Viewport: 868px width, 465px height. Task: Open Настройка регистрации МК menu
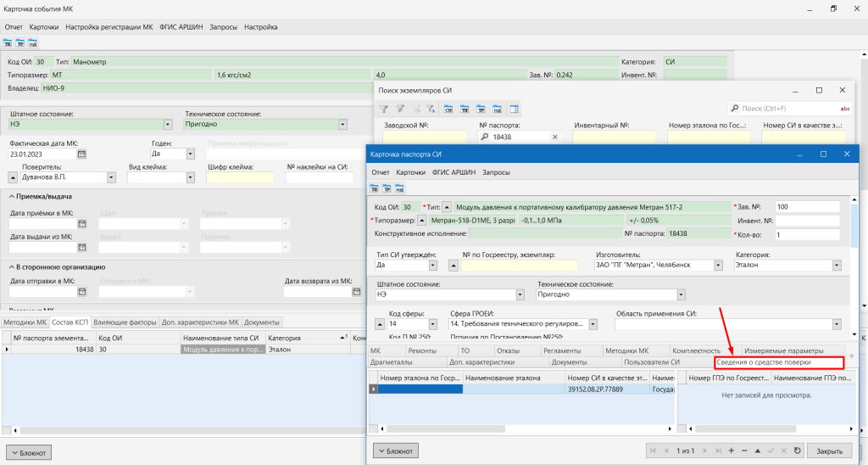point(109,26)
